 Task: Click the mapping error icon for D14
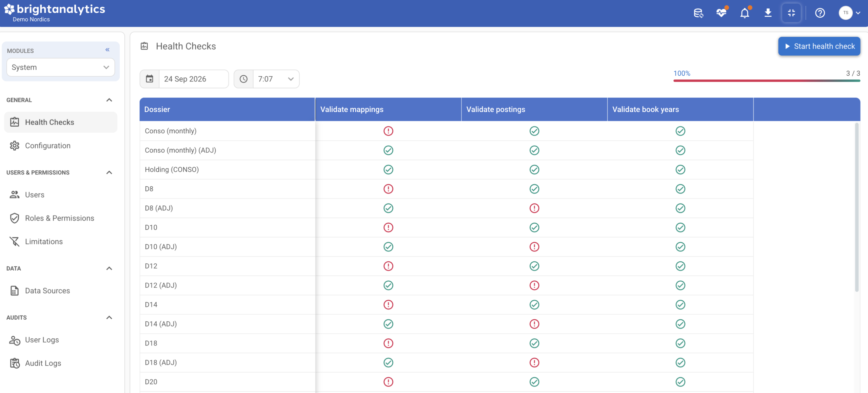[388, 305]
